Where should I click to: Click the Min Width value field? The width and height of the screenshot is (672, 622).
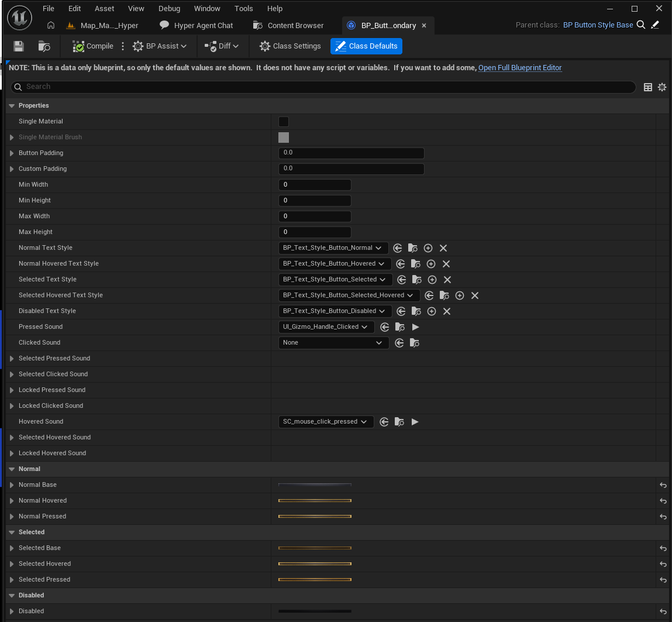coord(315,185)
